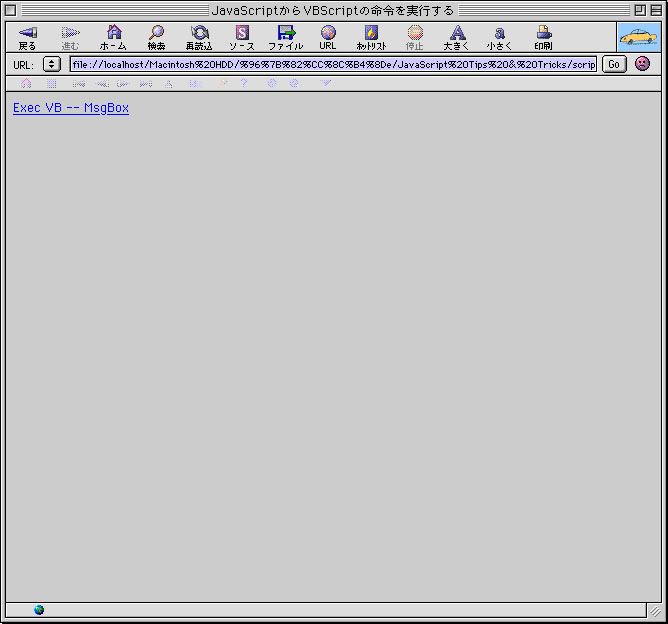Open the ホーム home page icon
The image size is (668, 624).
[113, 38]
